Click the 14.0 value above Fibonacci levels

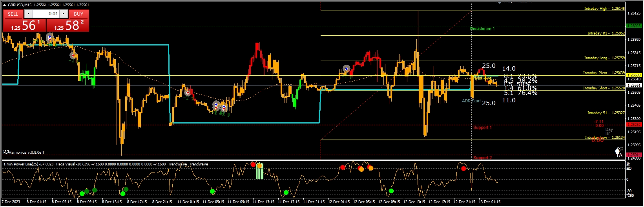(509, 69)
